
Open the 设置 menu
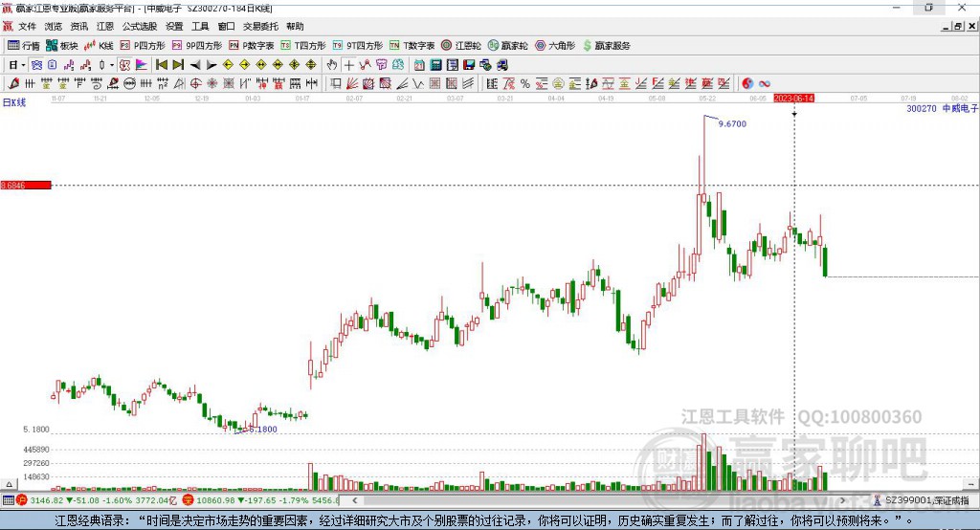(x=174, y=26)
